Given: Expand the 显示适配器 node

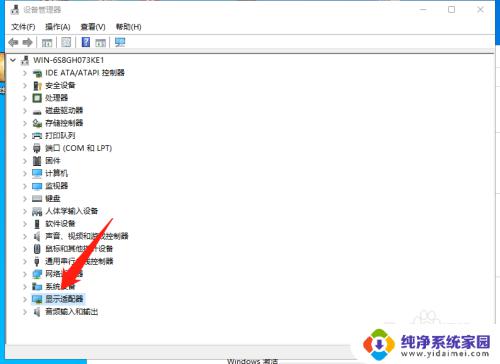Looking at the screenshot, I should [x=25, y=299].
